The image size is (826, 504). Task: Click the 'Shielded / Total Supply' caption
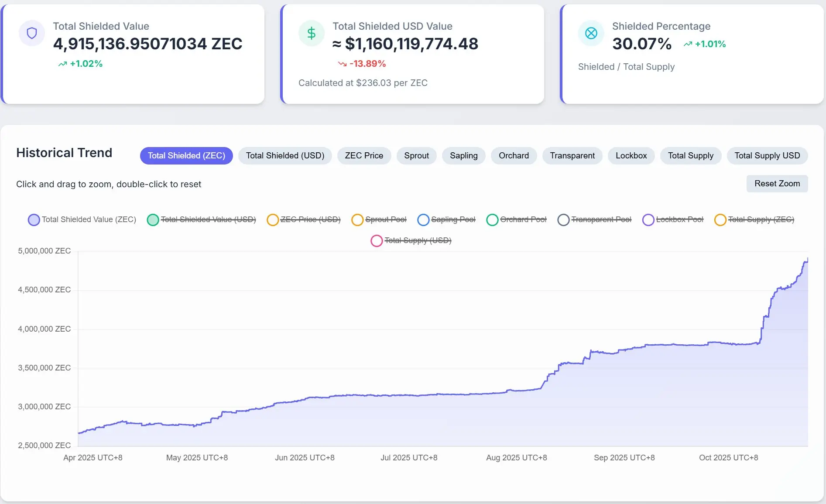click(626, 67)
